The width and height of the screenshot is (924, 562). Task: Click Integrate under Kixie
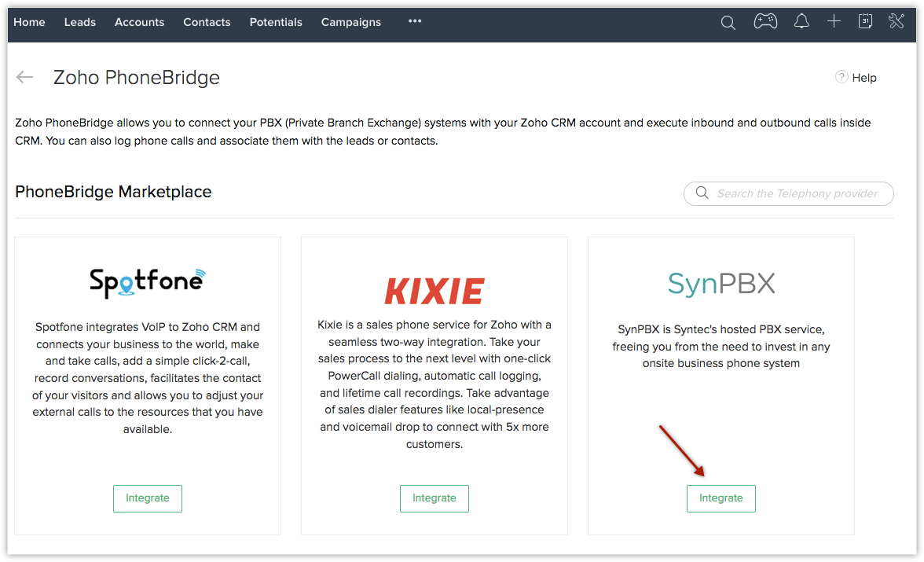(x=434, y=498)
